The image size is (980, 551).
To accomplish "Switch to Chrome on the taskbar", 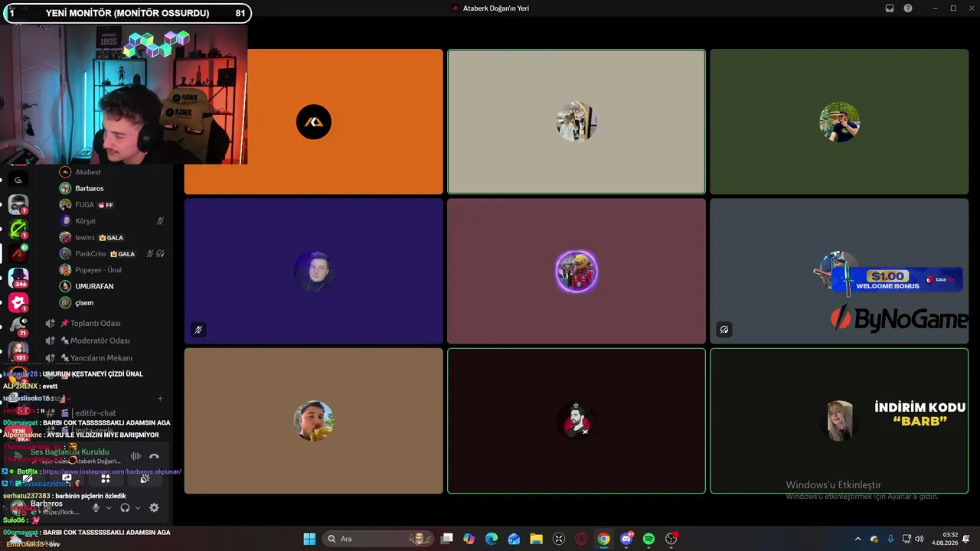I will 604,539.
